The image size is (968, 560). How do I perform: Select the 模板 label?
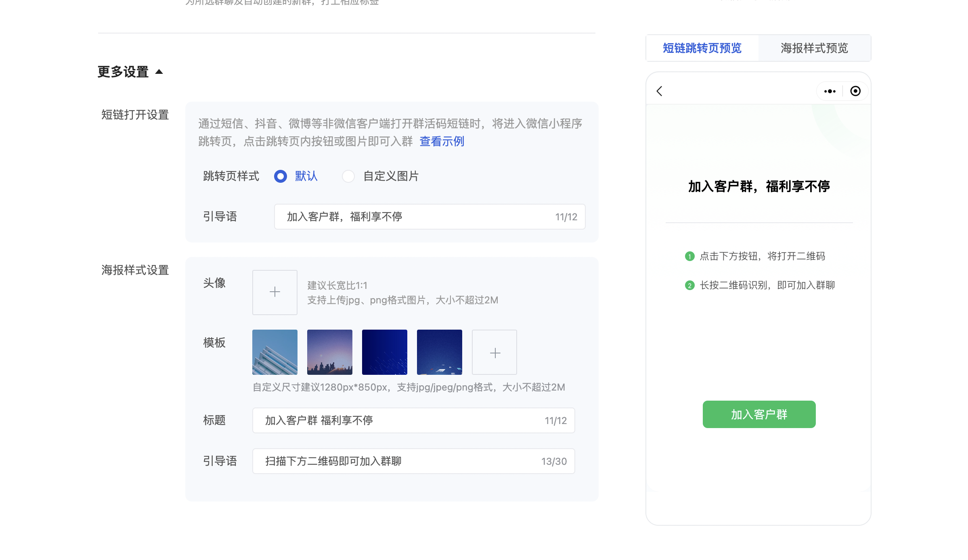click(214, 343)
